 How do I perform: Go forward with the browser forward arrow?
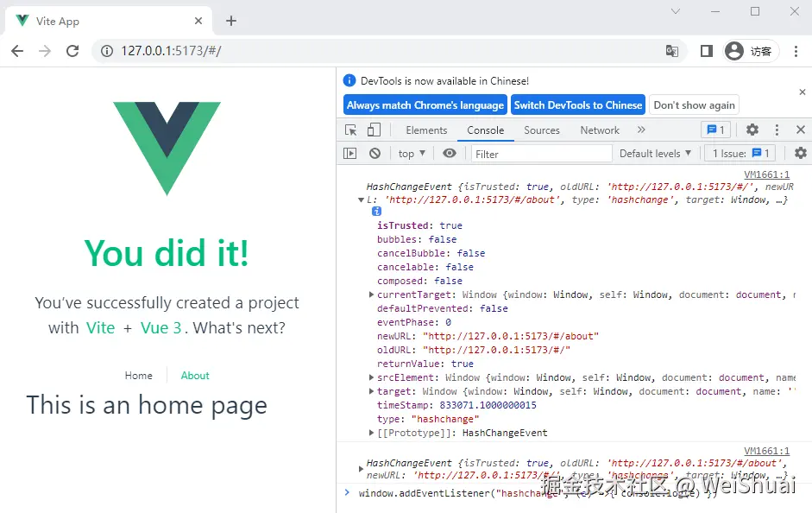(45, 51)
